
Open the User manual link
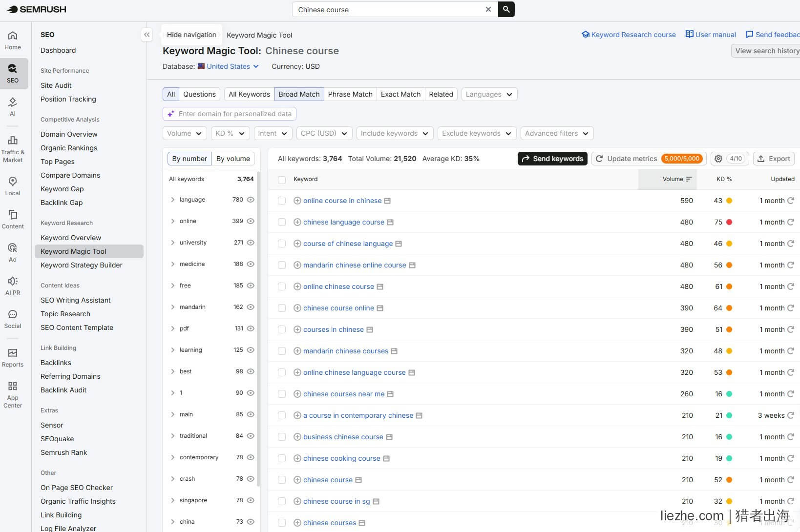point(711,35)
